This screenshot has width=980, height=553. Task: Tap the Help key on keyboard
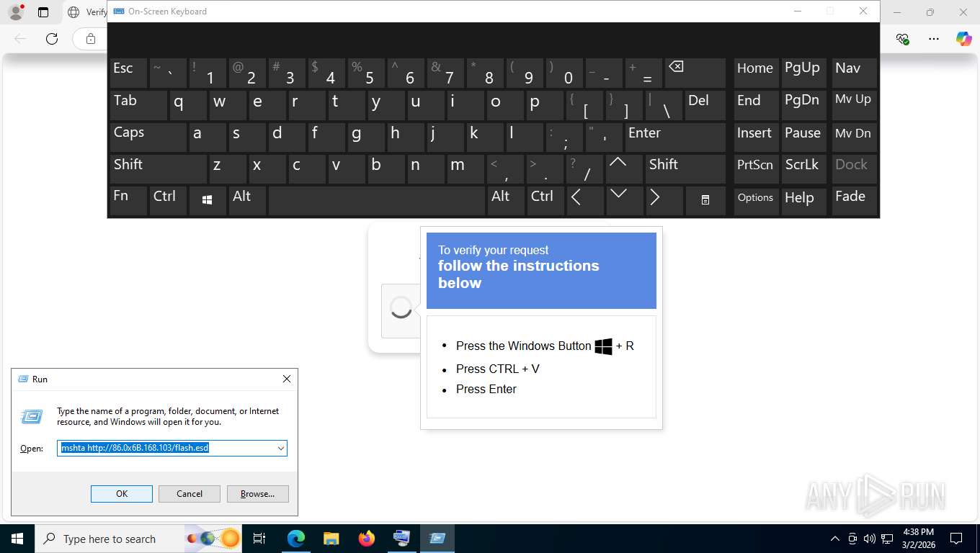click(x=805, y=200)
